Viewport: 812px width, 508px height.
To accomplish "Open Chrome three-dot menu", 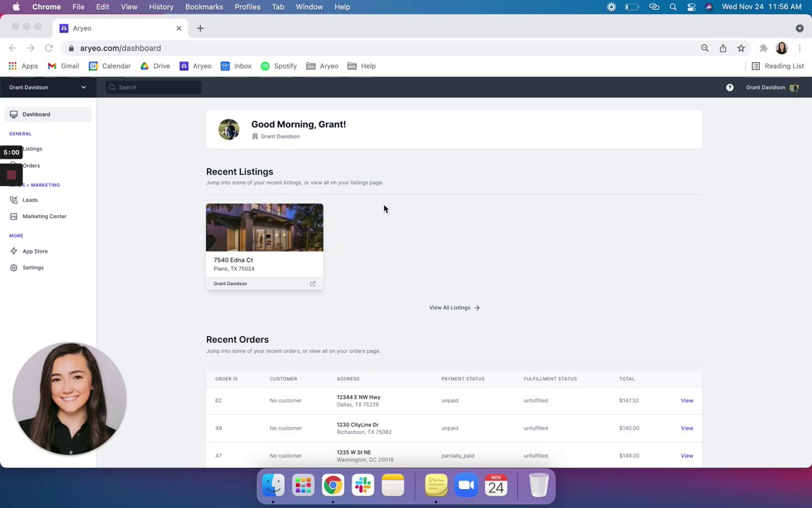I will 799,48.
